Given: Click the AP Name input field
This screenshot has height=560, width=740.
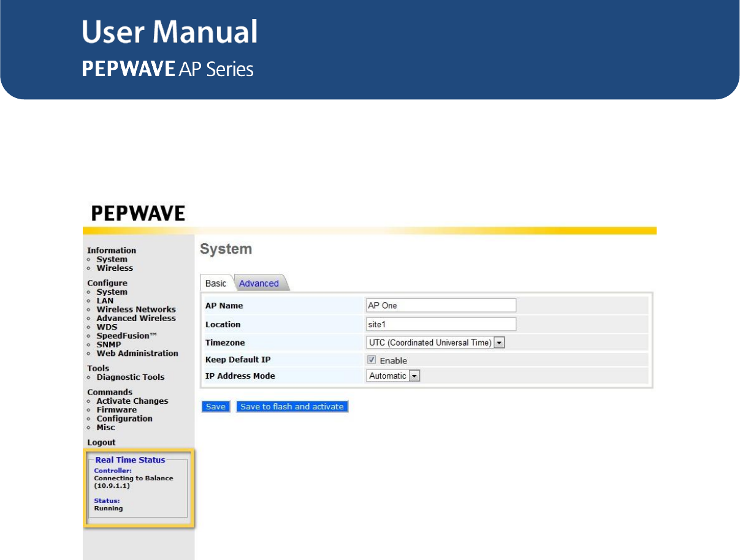Looking at the screenshot, I should (441, 305).
